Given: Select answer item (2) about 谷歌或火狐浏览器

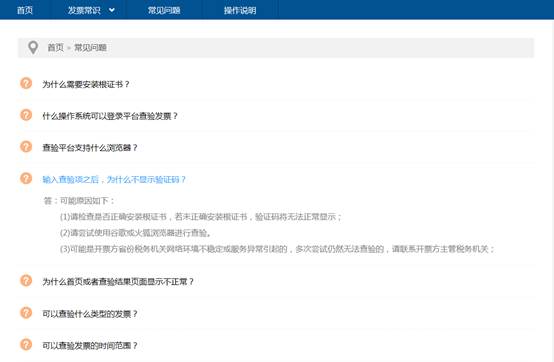Looking at the screenshot, I should point(136,233).
